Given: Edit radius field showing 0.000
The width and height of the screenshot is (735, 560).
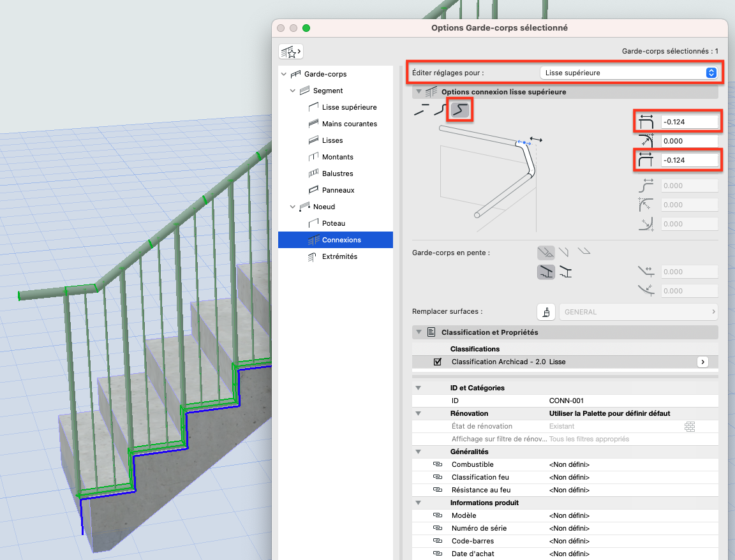Looking at the screenshot, I should (690, 141).
